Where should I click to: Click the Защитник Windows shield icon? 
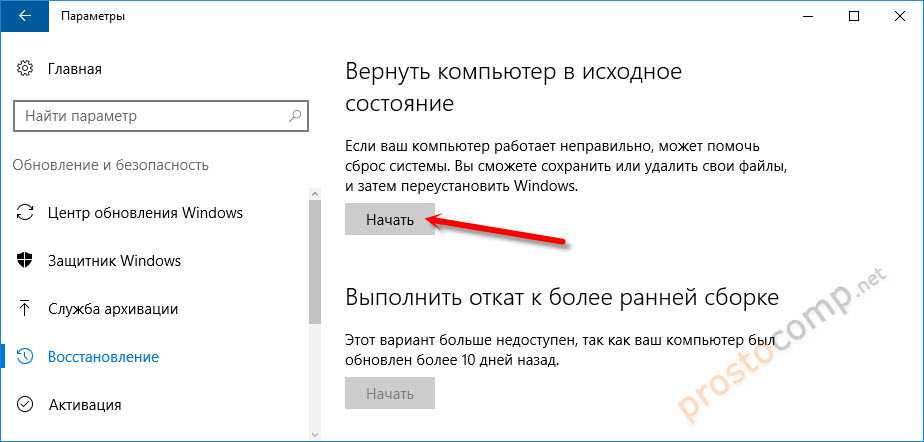[25, 261]
